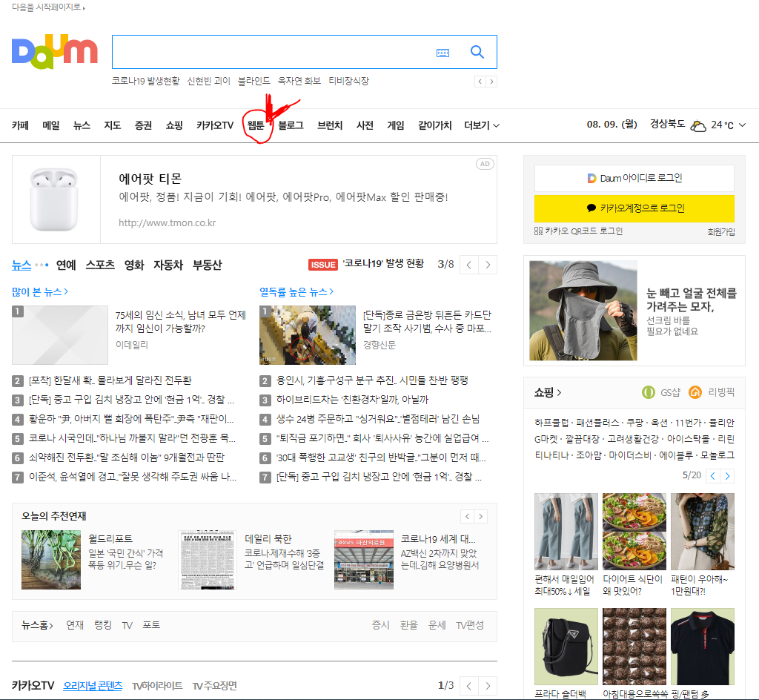The height and width of the screenshot is (700, 759).
Task: Expand the 열독률 높은 뉴스 list
Action: click(296, 292)
